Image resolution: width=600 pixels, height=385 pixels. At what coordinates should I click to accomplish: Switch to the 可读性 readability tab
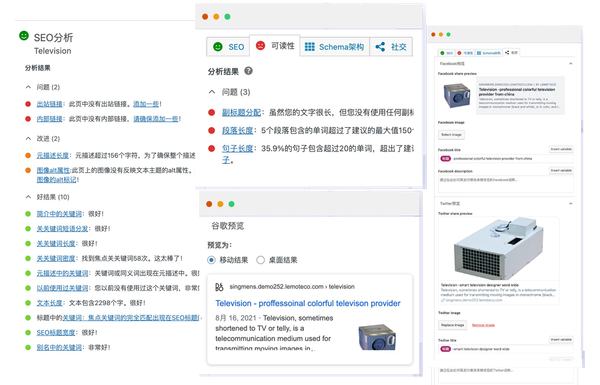coord(275,46)
